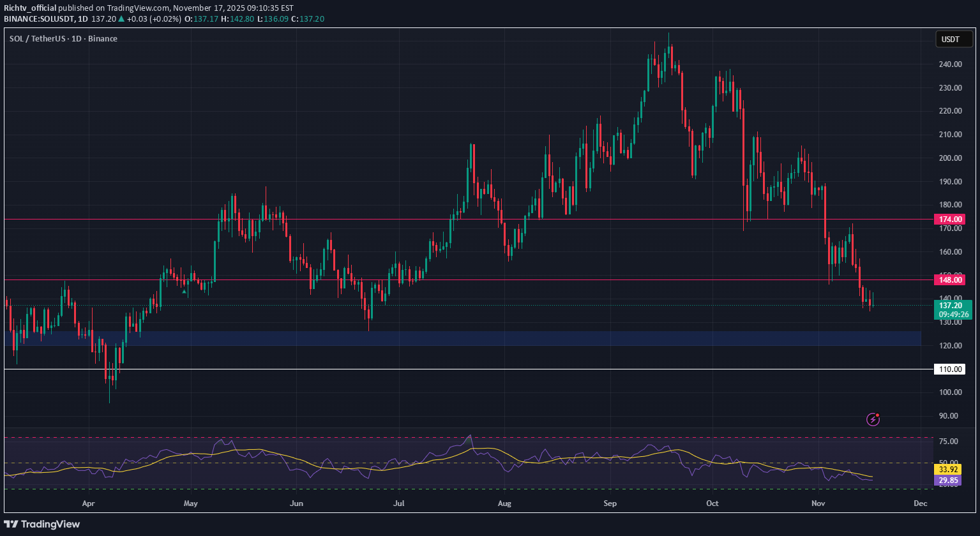
Task: Click the purple lightning bolt icon
Action: [873, 419]
